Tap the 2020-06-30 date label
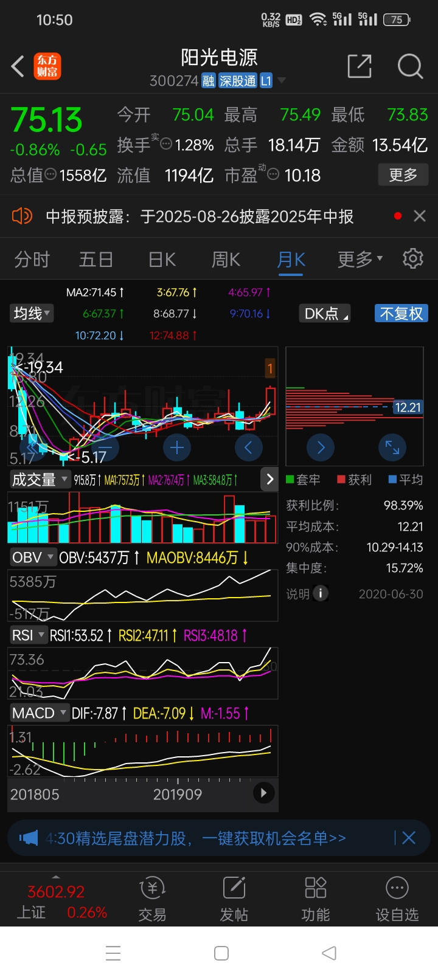The width and height of the screenshot is (438, 980). 391,594
